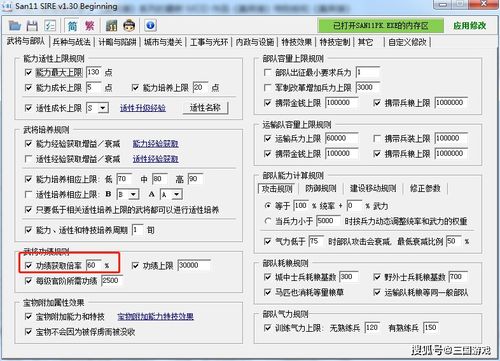The height and width of the screenshot is (361, 500).
Task: Click the 有熟练兵 field showing 150
Action: pos(430,328)
